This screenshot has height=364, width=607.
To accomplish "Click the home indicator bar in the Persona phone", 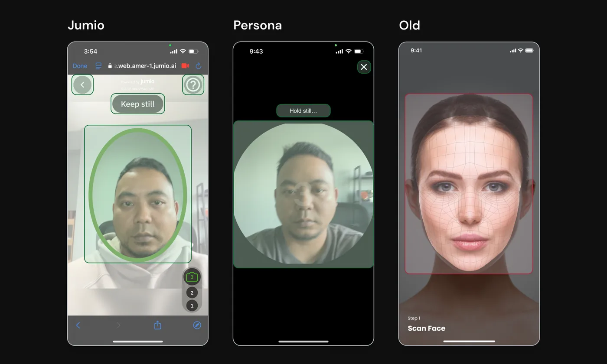I will point(303,341).
